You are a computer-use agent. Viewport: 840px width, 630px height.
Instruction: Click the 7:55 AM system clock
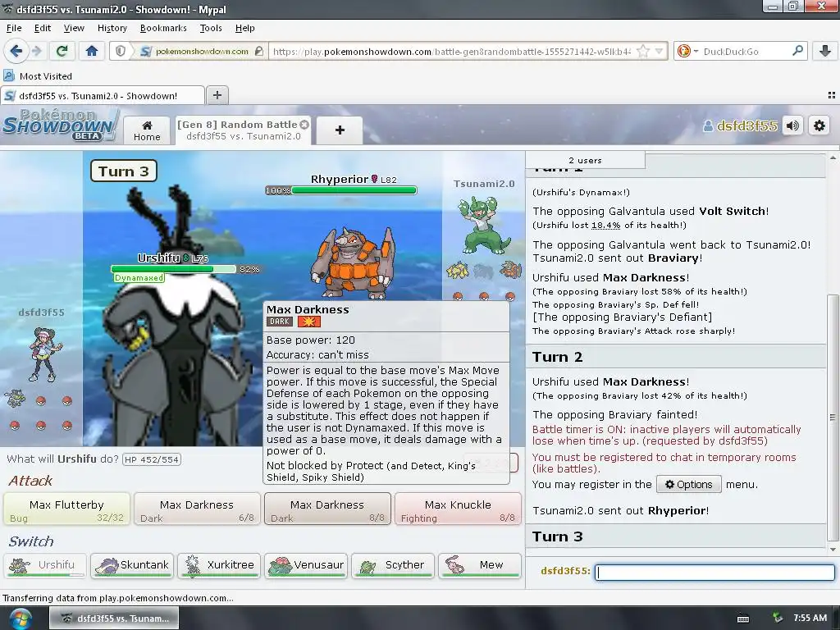[810, 618]
